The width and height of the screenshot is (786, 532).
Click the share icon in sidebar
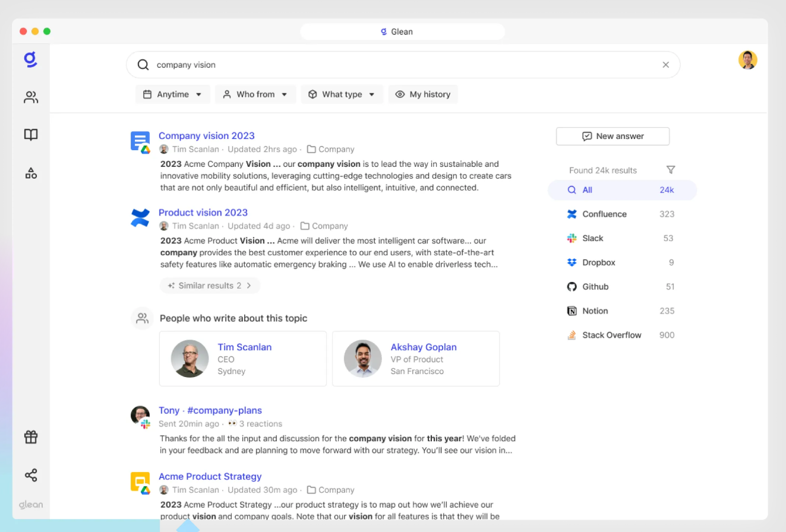click(31, 475)
